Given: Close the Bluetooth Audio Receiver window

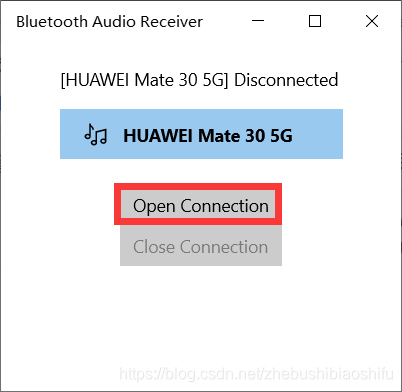Looking at the screenshot, I should (x=372, y=22).
